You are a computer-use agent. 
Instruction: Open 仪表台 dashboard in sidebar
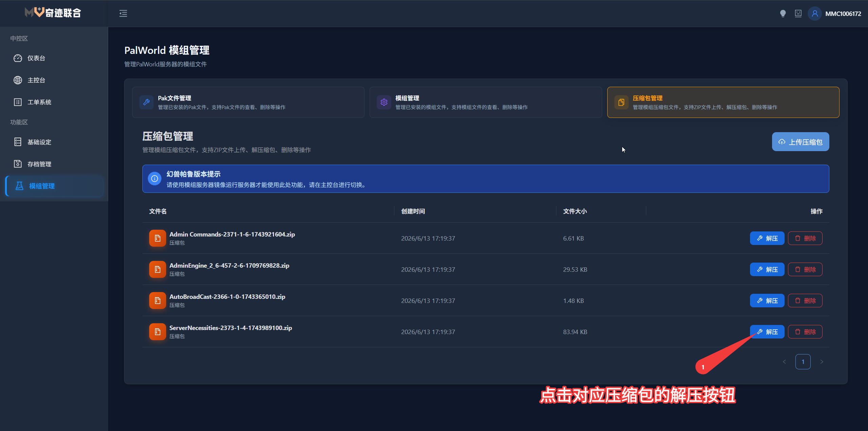pyautogui.click(x=54, y=58)
